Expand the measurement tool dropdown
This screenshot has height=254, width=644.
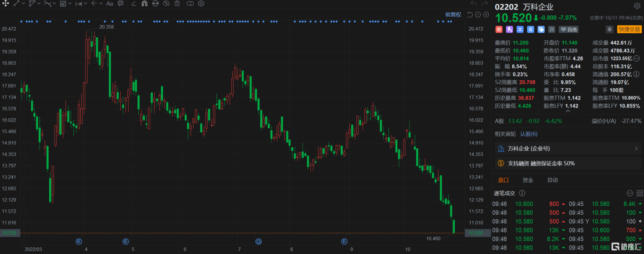tap(86, 4)
